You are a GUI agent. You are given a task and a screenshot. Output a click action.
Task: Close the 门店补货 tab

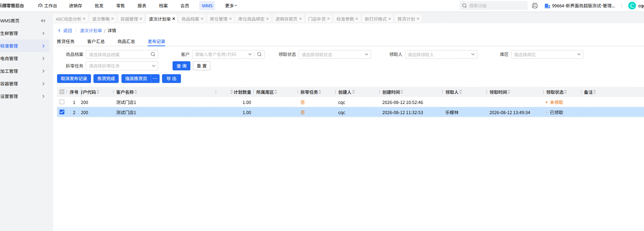(x=328, y=19)
